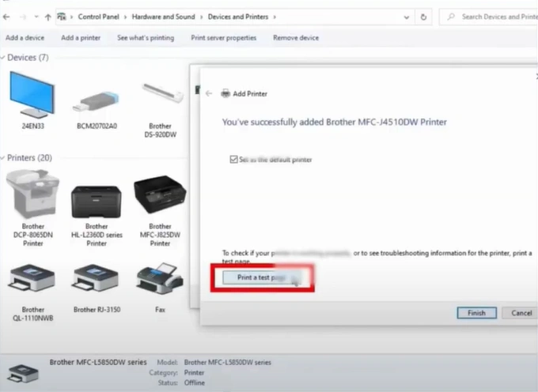Click the Finish button
The width and height of the screenshot is (538, 392).
pyautogui.click(x=476, y=313)
